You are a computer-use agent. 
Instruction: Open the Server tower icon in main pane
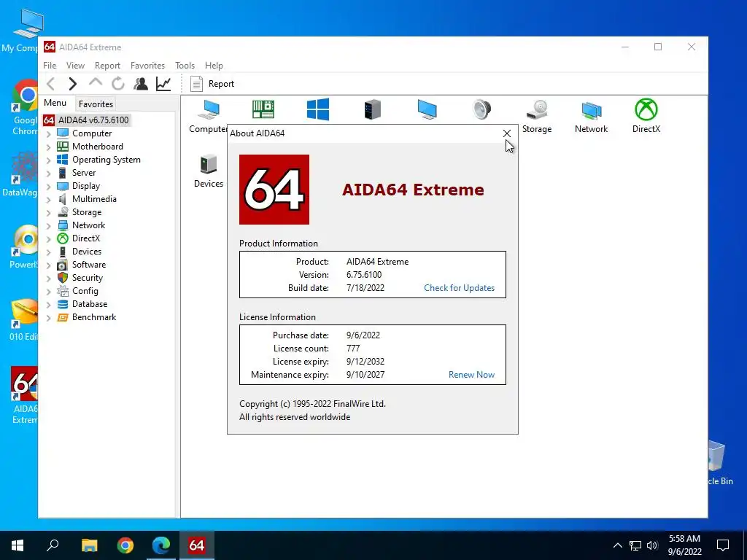point(373,109)
